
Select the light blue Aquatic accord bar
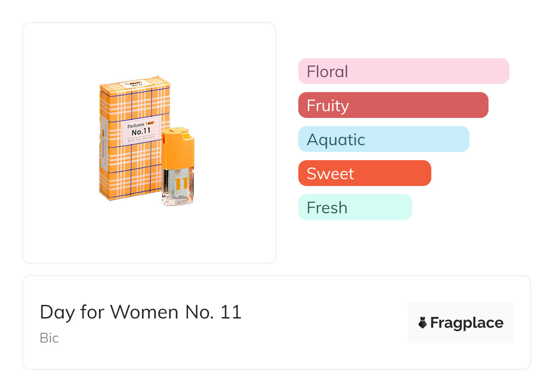pyautogui.click(x=383, y=139)
